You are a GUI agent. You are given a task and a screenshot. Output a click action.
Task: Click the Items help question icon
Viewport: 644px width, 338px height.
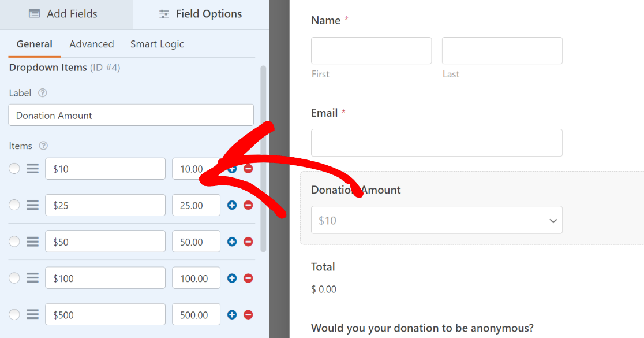(43, 146)
